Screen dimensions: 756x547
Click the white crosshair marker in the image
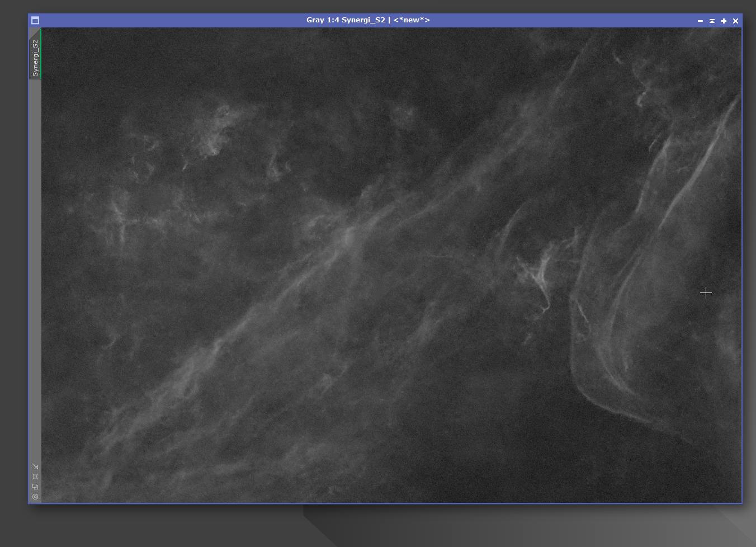pos(706,293)
